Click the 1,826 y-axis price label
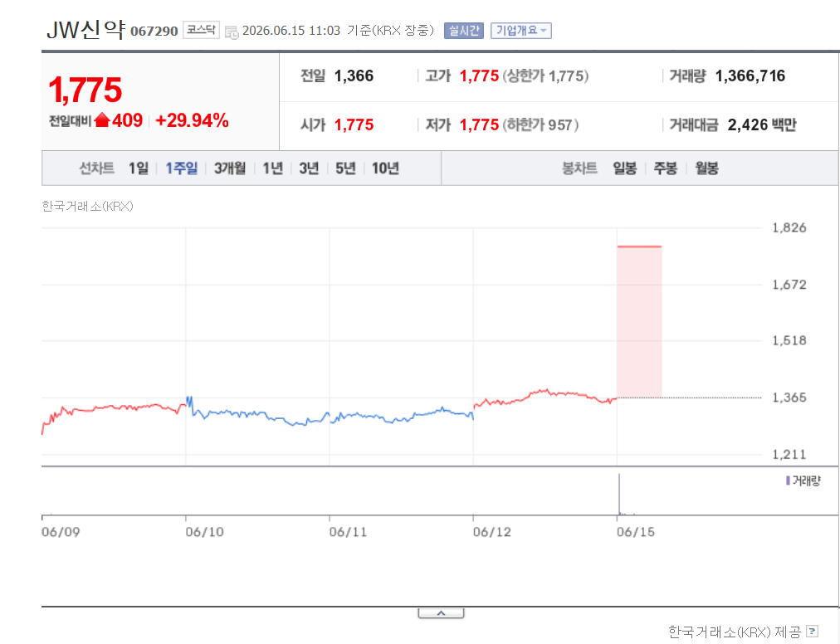Image resolution: width=840 pixels, height=644 pixels. click(789, 227)
